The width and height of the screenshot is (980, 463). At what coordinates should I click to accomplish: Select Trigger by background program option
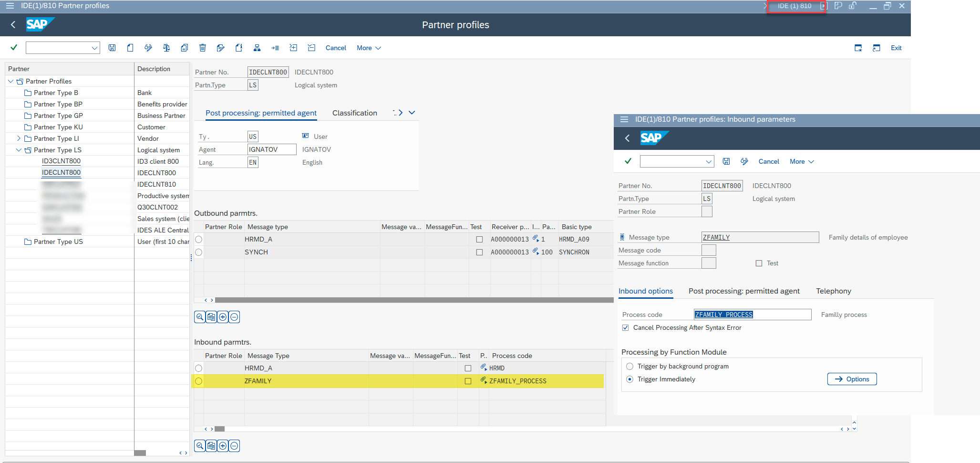629,367
